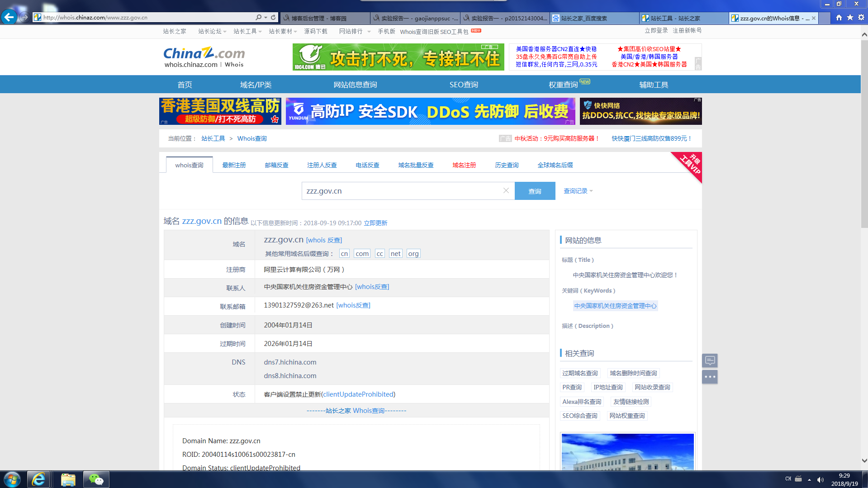Image resolution: width=868 pixels, height=488 pixels.
Task: Click the IE back arrow button
Action: pos(9,17)
